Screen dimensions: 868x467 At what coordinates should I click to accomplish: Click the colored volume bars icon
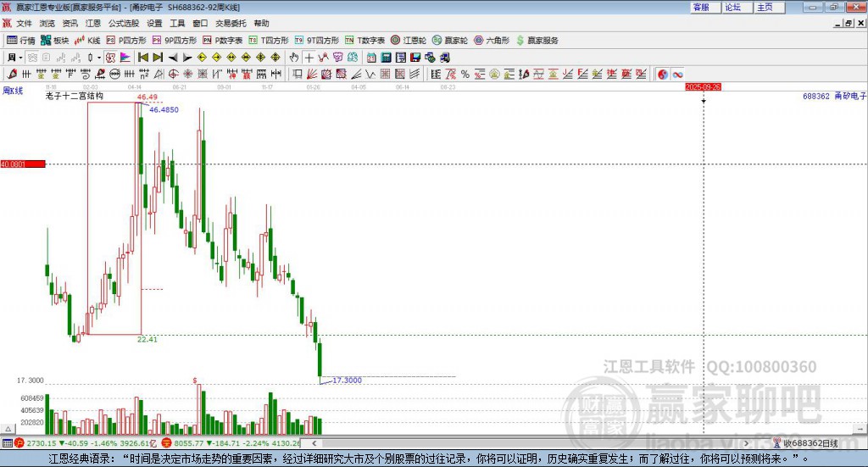[x=125, y=58]
